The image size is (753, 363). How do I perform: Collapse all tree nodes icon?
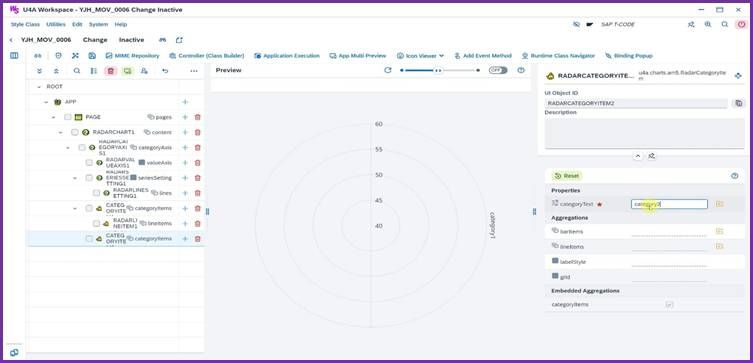coord(56,71)
